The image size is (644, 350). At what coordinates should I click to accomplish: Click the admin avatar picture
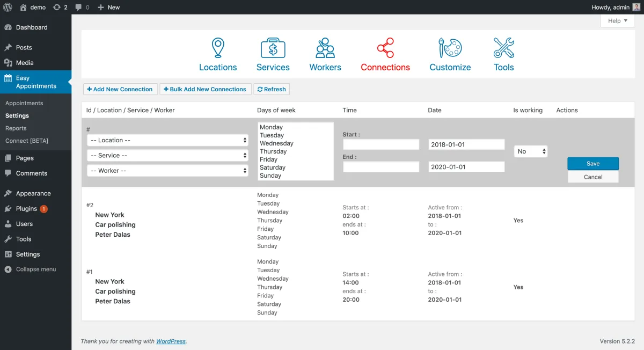[x=636, y=8]
